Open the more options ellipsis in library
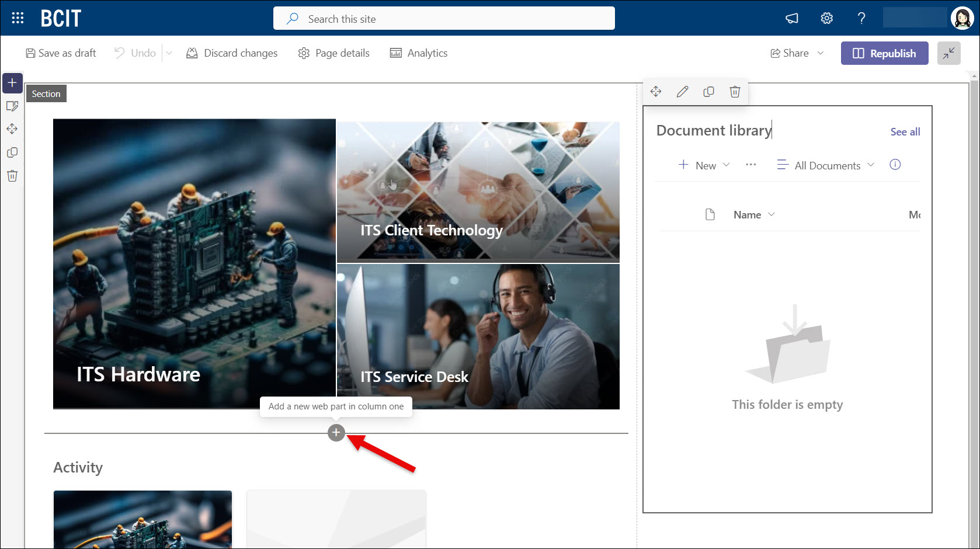Image resolution: width=980 pixels, height=549 pixels. tap(751, 165)
